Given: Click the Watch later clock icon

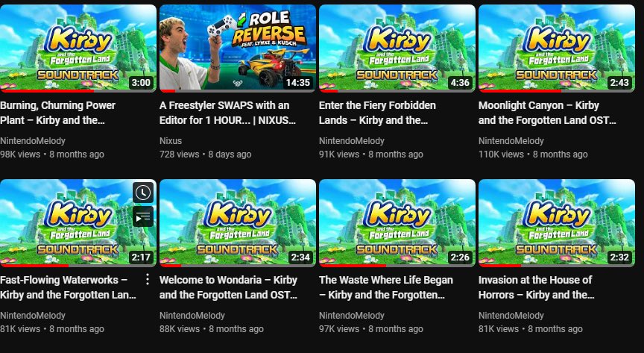Looking at the screenshot, I should point(143,193).
